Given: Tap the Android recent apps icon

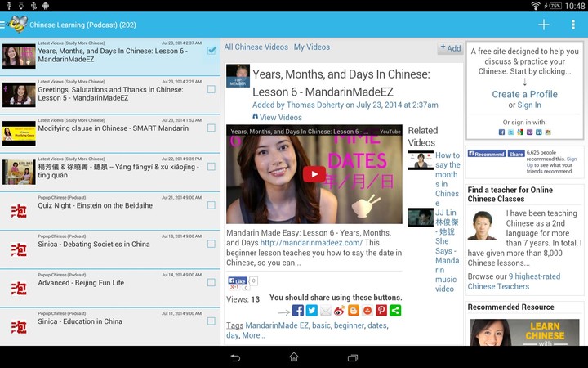Looking at the screenshot, I should pyautogui.click(x=353, y=357).
